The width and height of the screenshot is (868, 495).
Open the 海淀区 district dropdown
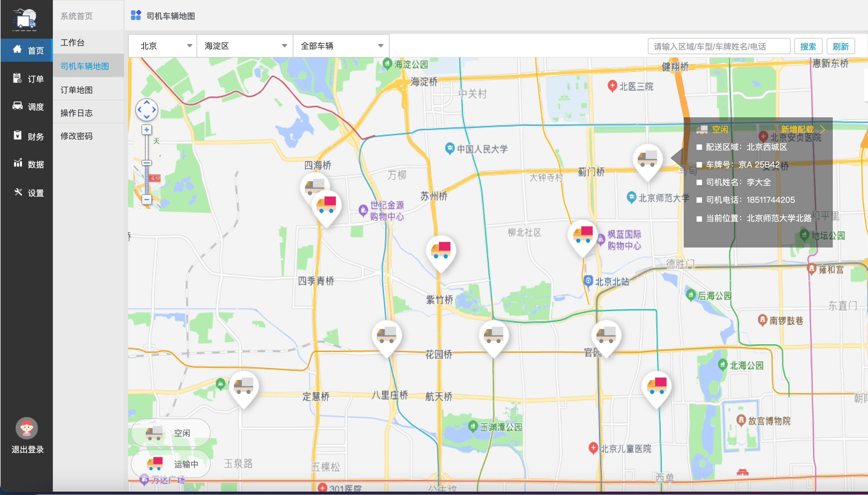point(245,46)
